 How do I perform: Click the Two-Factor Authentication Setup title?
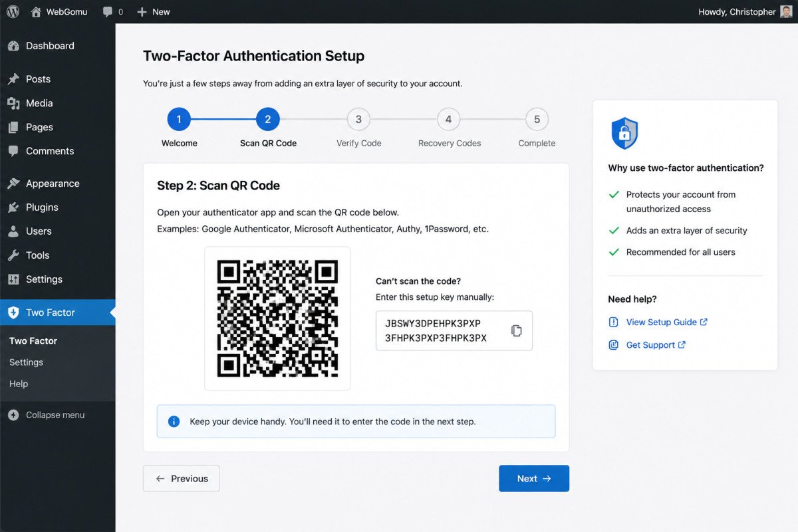point(253,56)
